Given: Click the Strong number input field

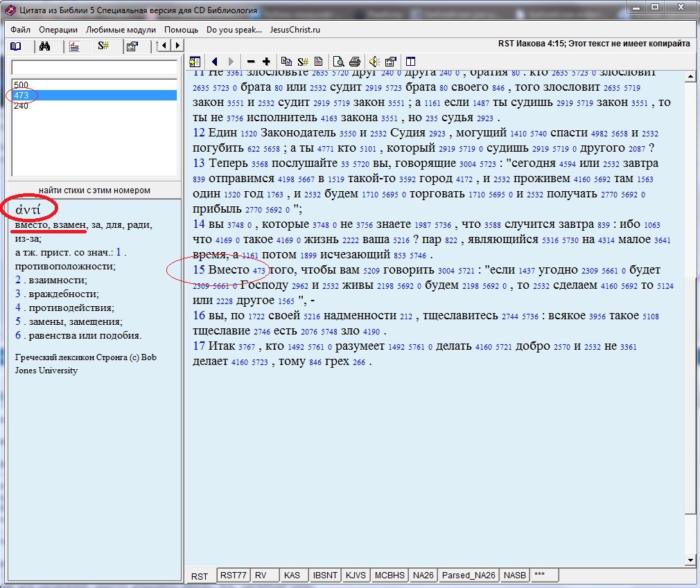Looking at the screenshot, I should click(x=94, y=68).
